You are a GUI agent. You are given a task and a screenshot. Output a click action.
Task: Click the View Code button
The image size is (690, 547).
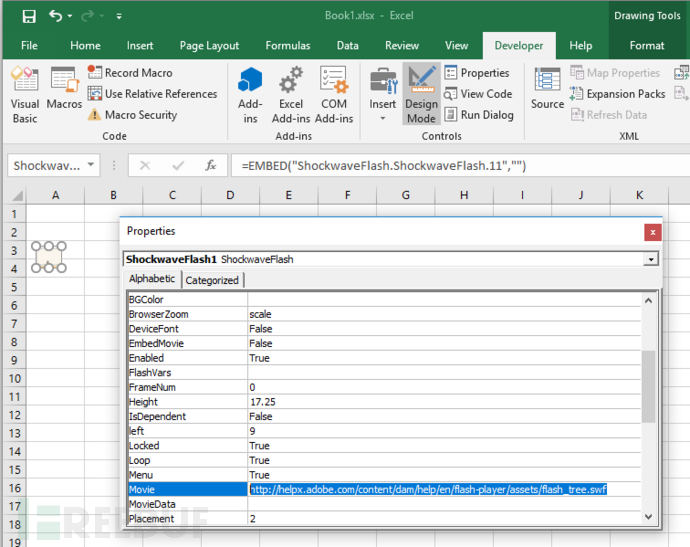click(478, 94)
